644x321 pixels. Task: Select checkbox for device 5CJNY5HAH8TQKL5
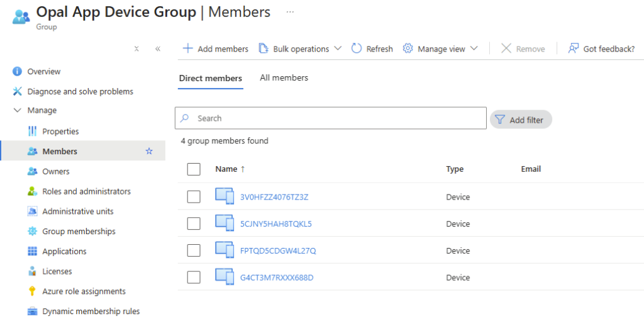[194, 224]
